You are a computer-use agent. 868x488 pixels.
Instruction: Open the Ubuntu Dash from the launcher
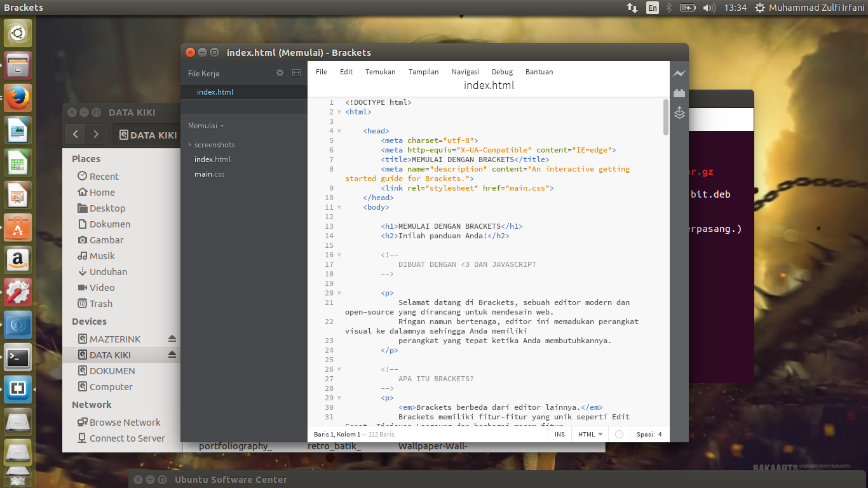point(18,32)
